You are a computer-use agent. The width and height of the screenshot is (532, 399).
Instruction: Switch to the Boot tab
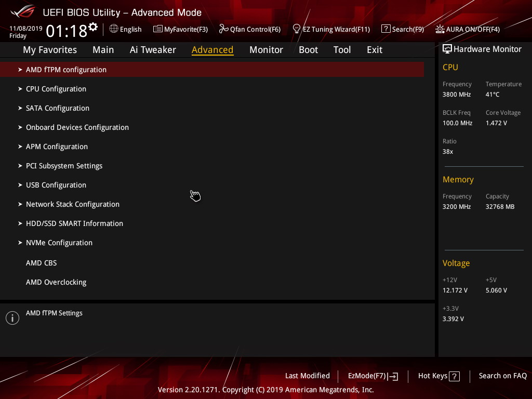pyautogui.click(x=308, y=50)
